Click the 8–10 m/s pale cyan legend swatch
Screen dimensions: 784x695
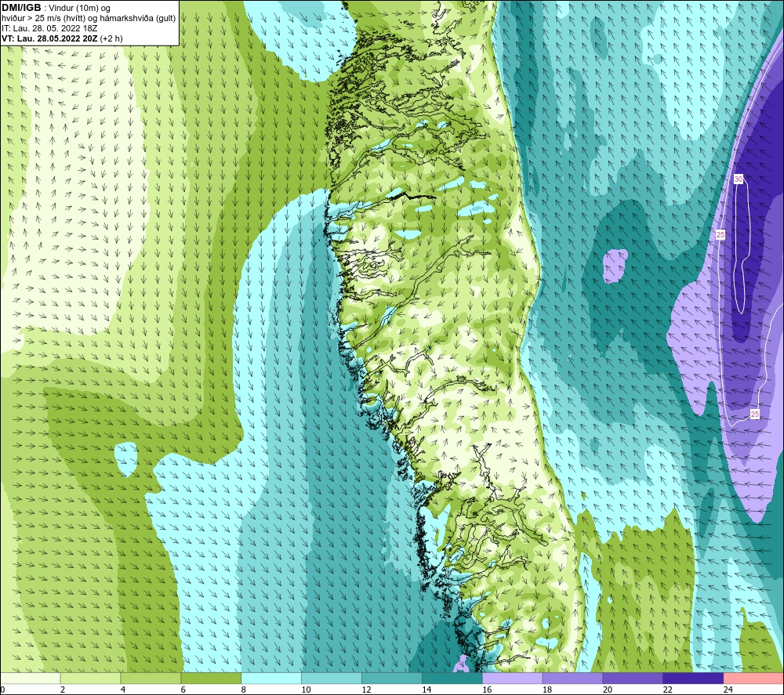271,678
